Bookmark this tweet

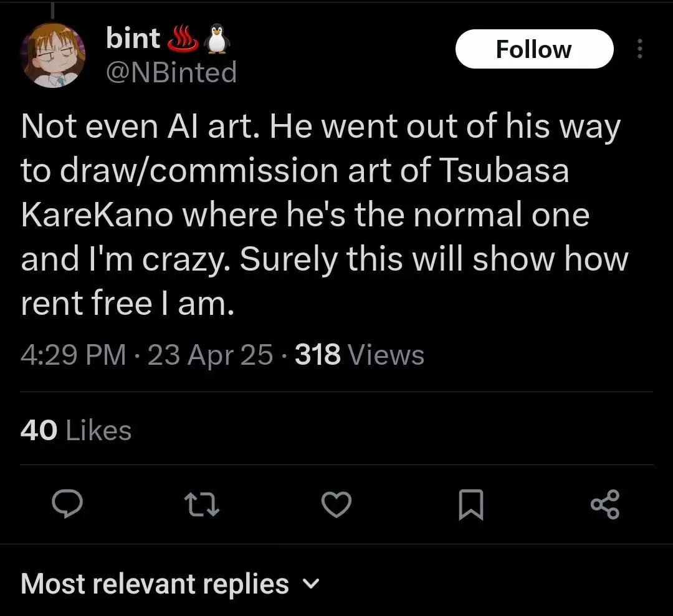coord(470,505)
